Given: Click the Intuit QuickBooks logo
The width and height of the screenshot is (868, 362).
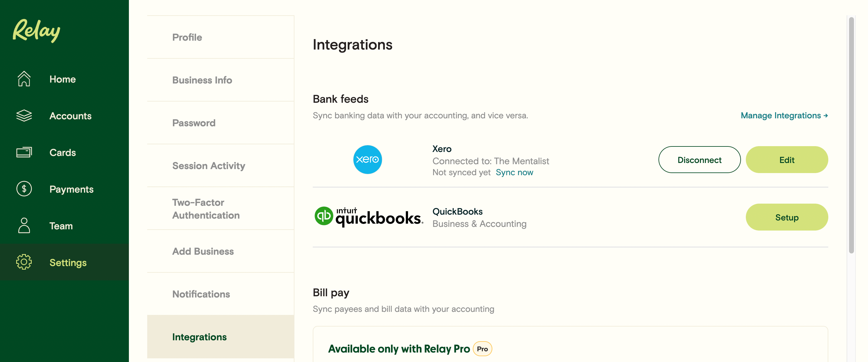Looking at the screenshot, I should (369, 217).
